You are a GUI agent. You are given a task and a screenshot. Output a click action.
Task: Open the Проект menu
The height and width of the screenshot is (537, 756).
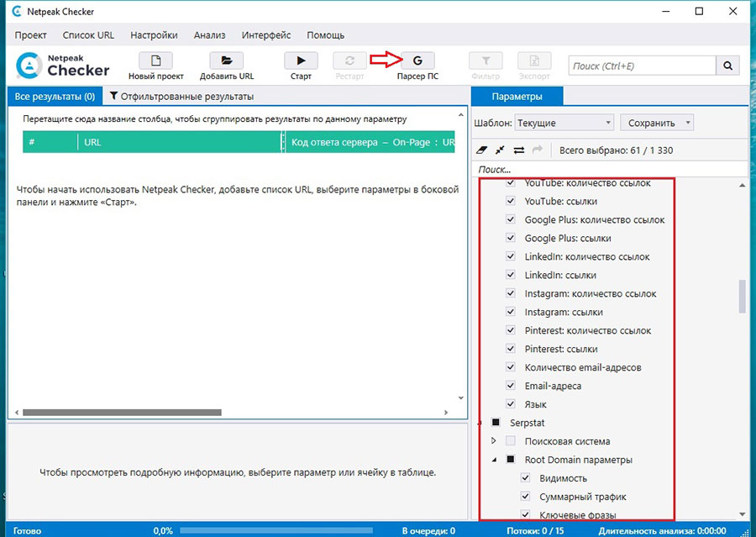[x=30, y=35]
